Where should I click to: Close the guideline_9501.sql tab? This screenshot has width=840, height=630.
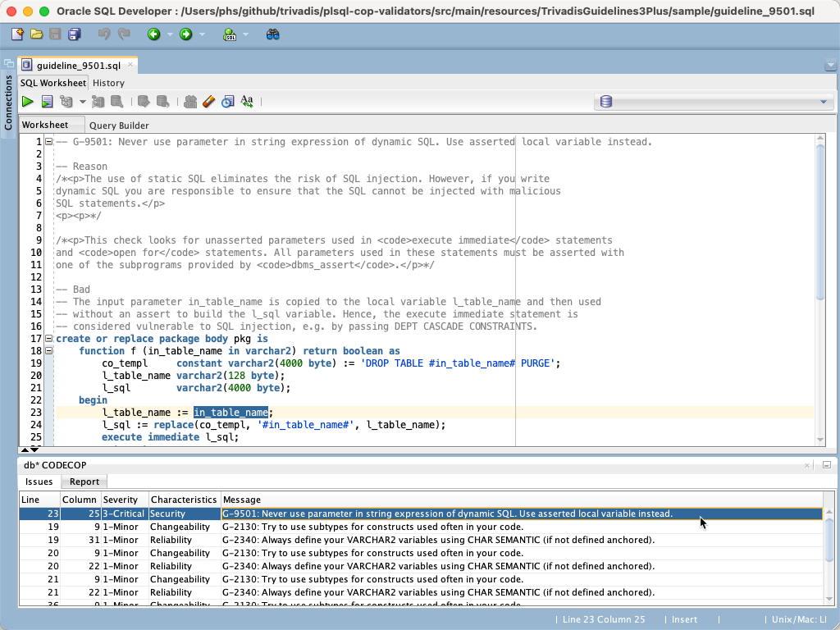coord(130,65)
